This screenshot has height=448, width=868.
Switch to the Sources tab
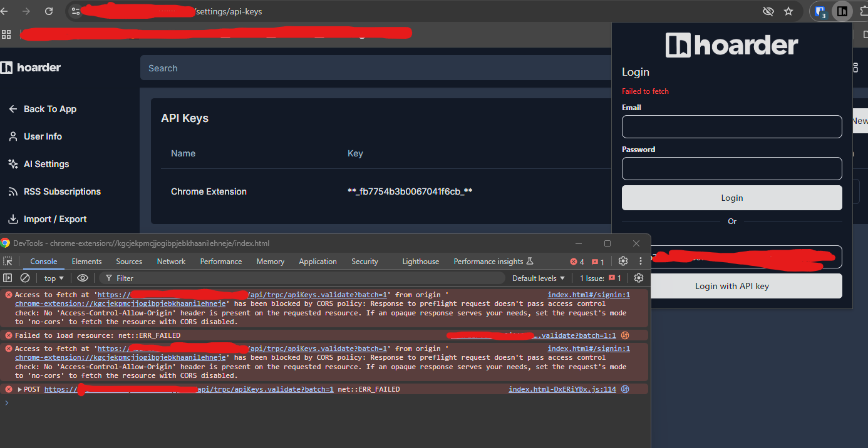pos(129,262)
